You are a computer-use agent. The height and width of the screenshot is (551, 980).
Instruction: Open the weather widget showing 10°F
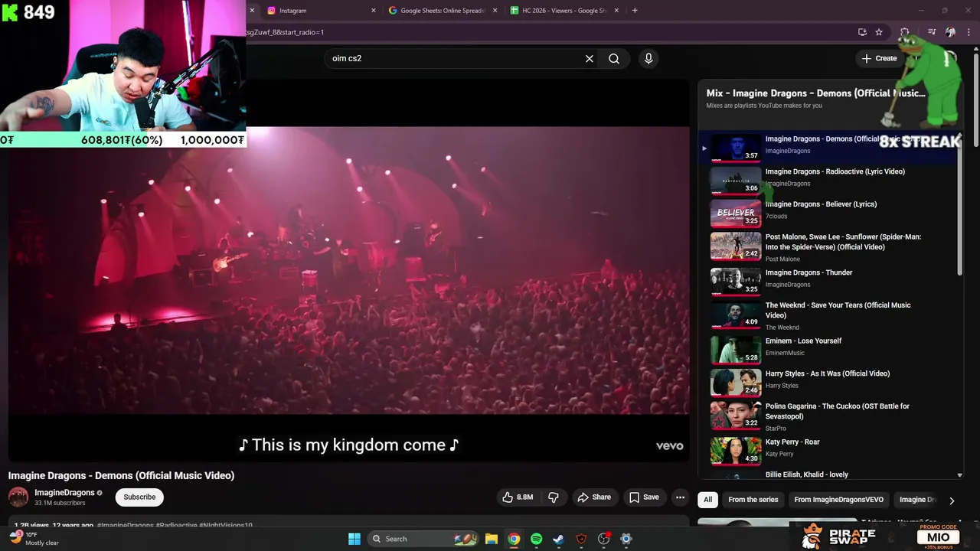click(x=34, y=539)
